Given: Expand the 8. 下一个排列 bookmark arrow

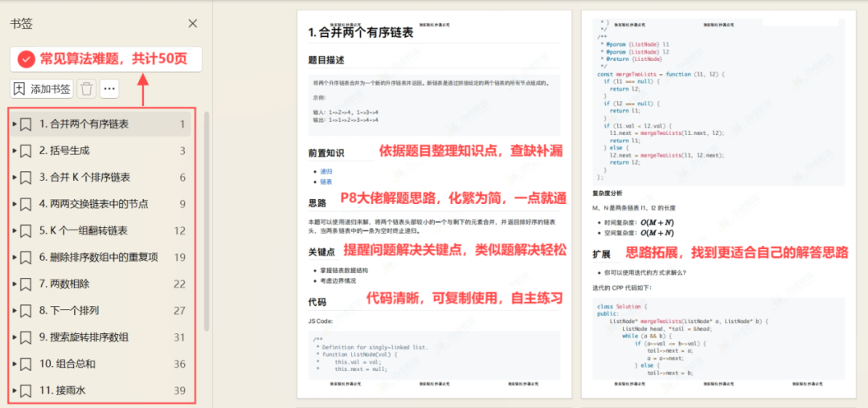Looking at the screenshot, I should coord(14,311).
